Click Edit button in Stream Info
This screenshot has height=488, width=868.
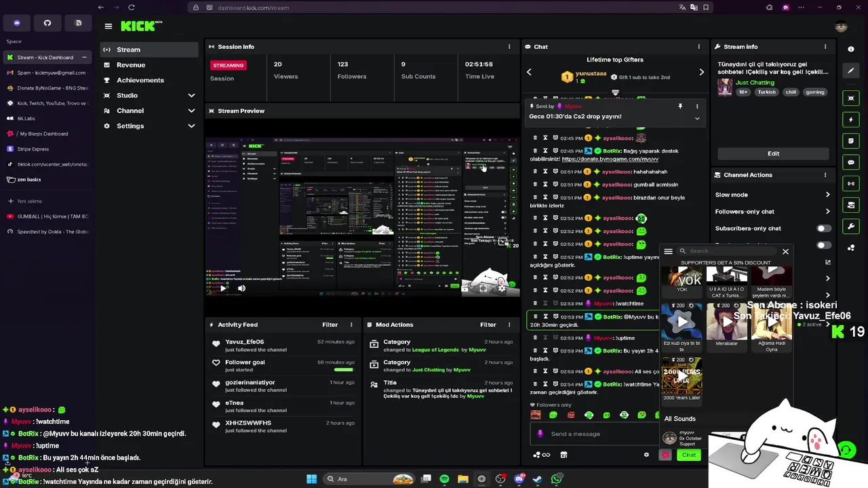point(773,154)
